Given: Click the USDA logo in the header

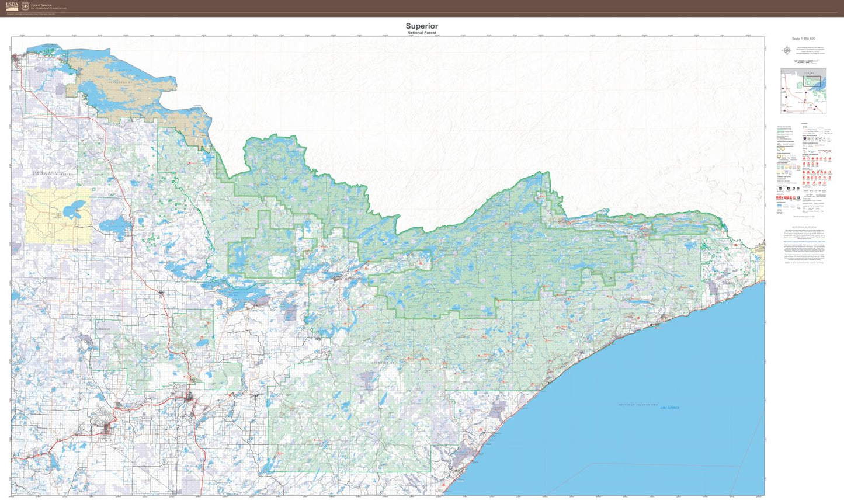Looking at the screenshot, I should (12, 6).
